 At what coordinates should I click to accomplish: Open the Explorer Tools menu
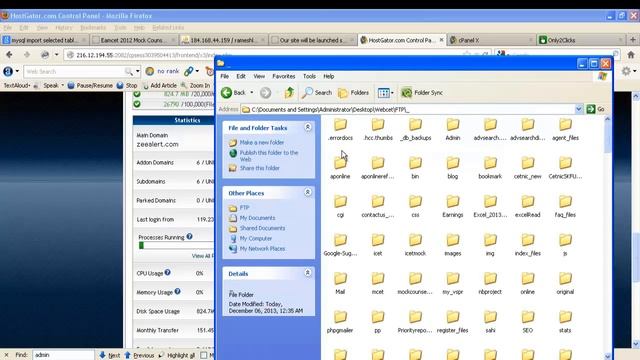point(309,76)
